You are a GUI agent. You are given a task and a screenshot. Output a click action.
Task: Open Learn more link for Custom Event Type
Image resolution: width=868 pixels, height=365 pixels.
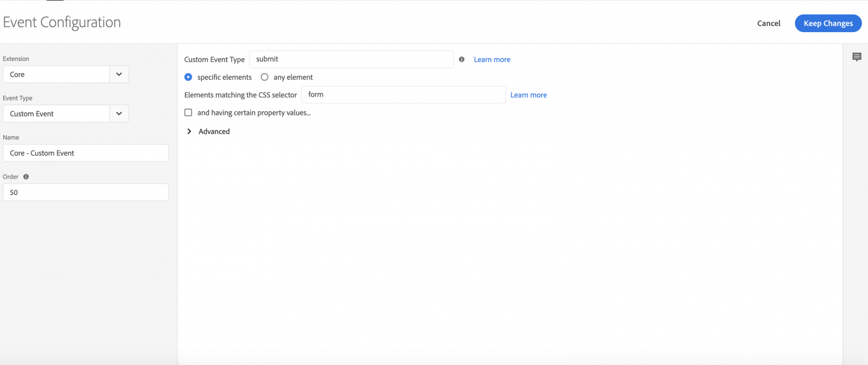point(492,59)
